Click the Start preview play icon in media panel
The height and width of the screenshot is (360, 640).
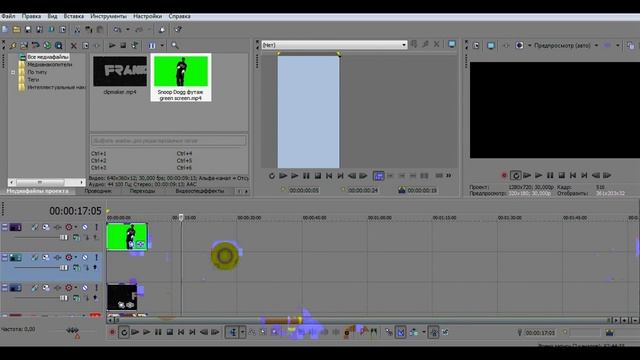[x=112, y=45]
